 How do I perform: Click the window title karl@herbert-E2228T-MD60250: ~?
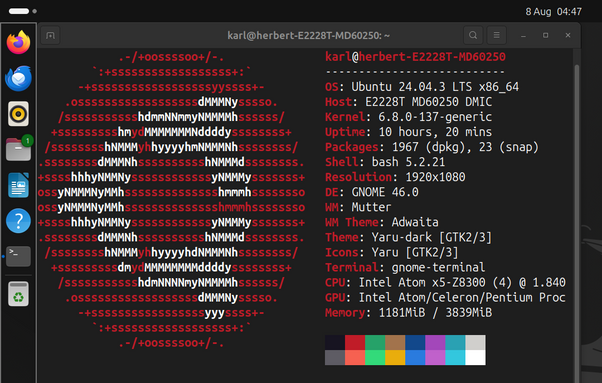tap(308, 35)
